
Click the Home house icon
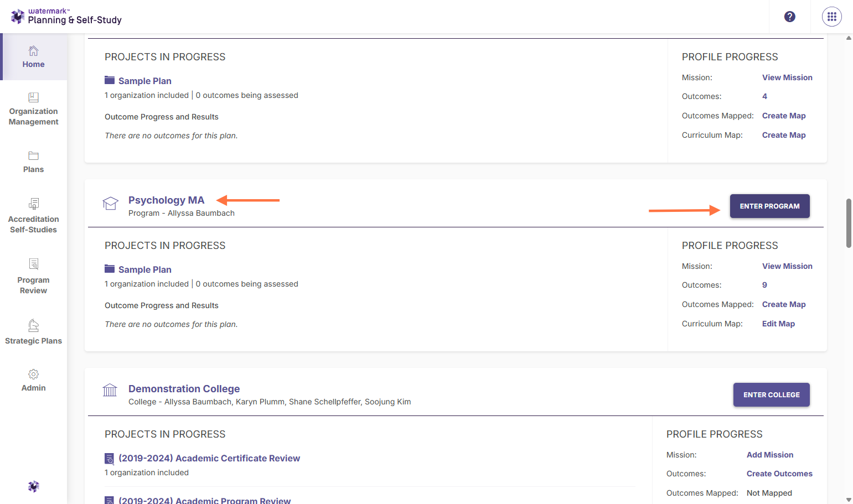[34, 51]
